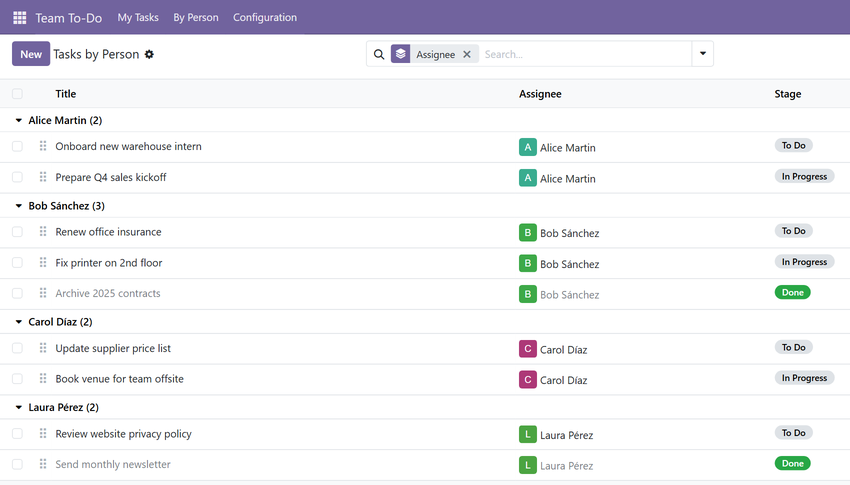
Task: Click drag handle of Review website privacy policy
Action: click(43, 434)
